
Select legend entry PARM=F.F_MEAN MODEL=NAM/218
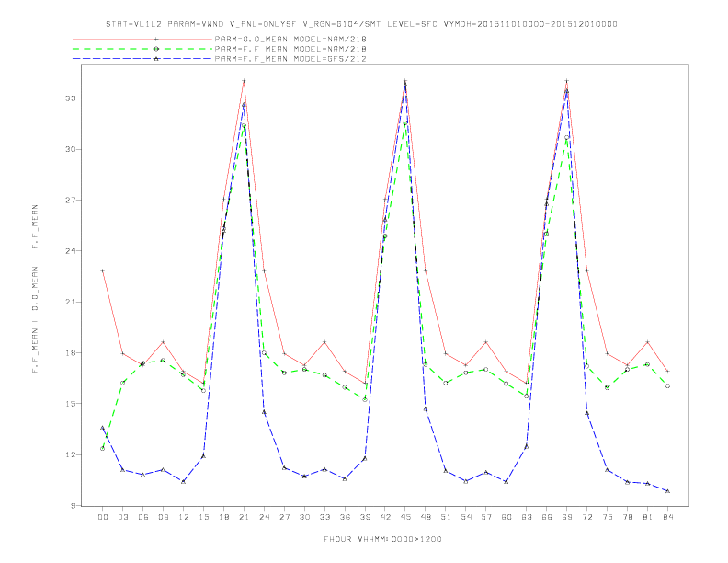point(290,49)
